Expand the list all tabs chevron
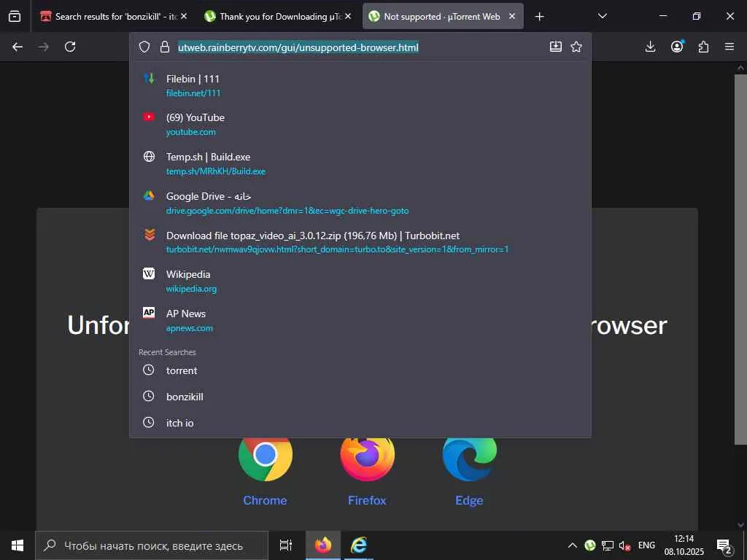Screen dimensions: 747x560 (x=602, y=16)
